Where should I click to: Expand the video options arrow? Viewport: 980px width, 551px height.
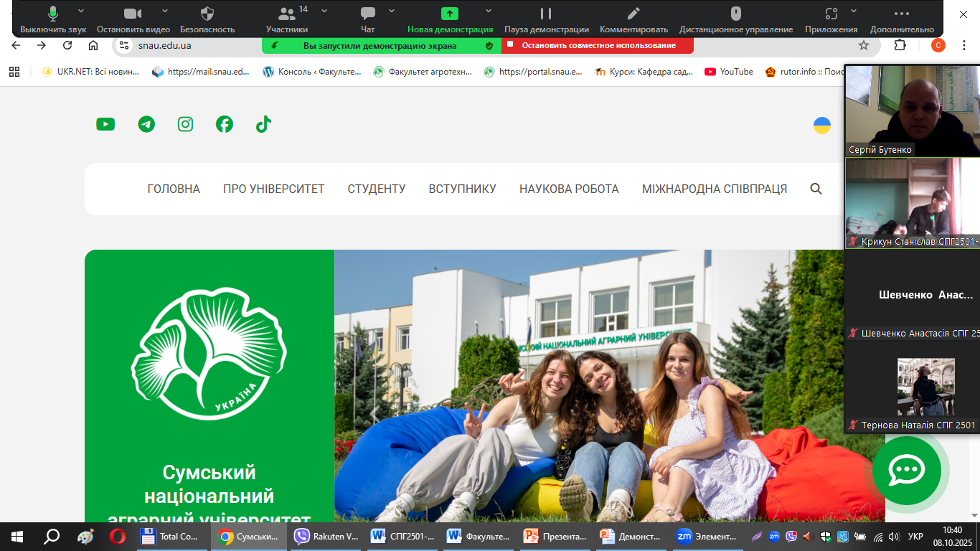(165, 11)
